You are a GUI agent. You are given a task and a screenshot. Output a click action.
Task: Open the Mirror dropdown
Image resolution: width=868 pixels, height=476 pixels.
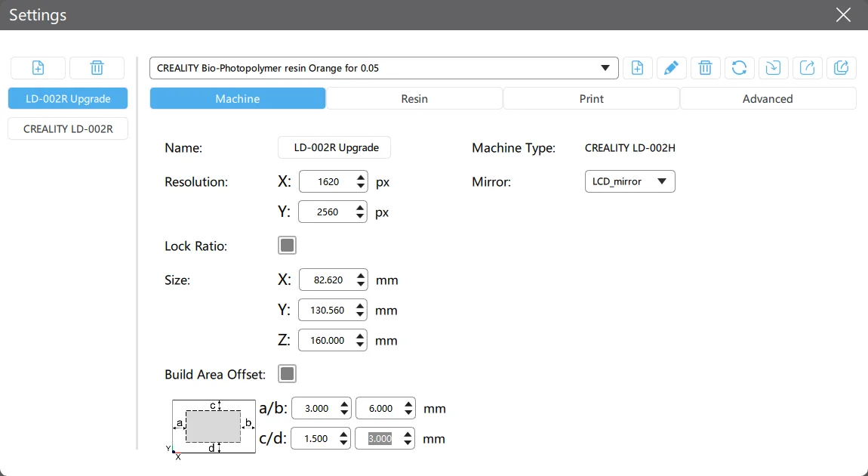[630, 181]
